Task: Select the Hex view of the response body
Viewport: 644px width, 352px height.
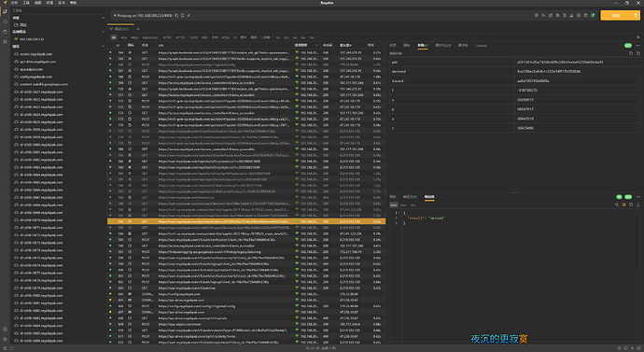Action: point(413,205)
